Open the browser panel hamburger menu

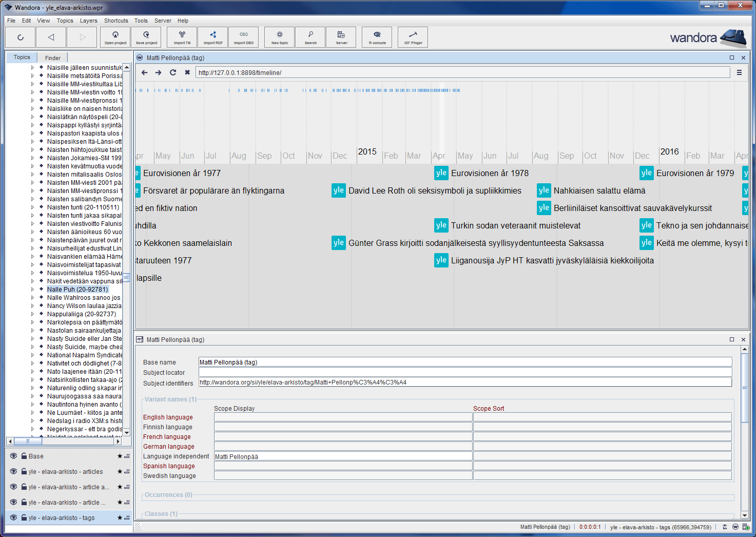click(739, 72)
